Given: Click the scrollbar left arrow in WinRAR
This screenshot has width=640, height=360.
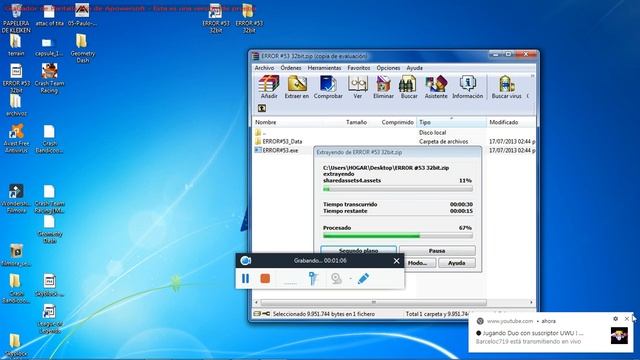Looking at the screenshot, I should 256,302.
